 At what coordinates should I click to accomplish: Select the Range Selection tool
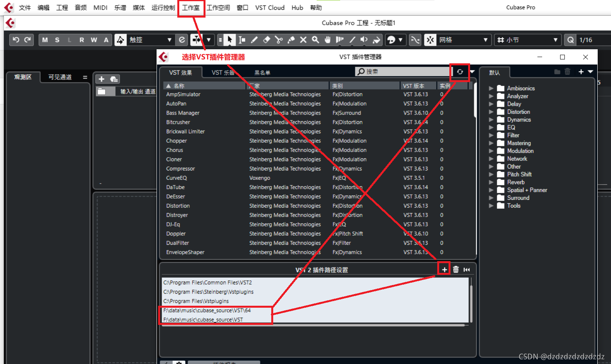[242, 40]
